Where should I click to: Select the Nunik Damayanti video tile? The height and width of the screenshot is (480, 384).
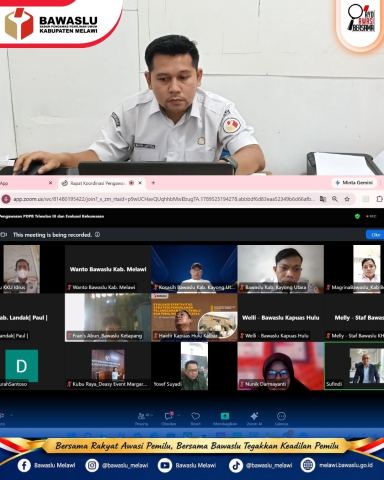(281, 366)
